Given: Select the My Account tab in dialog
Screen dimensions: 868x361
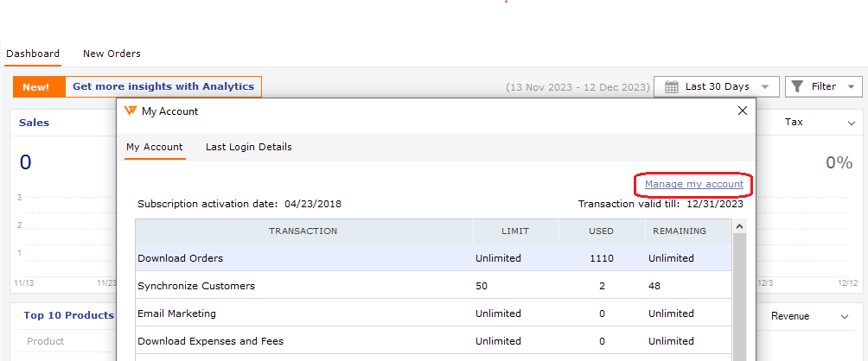Looking at the screenshot, I should pyautogui.click(x=155, y=147).
